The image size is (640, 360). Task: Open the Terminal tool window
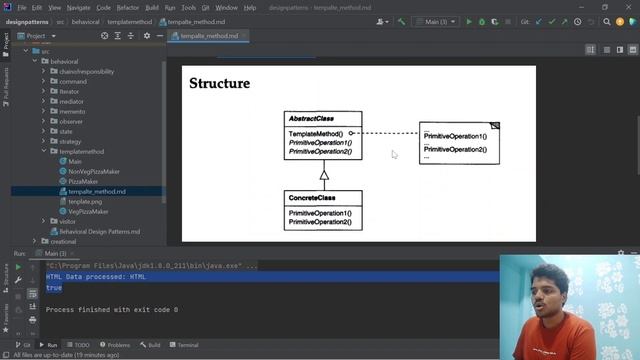[184, 345]
